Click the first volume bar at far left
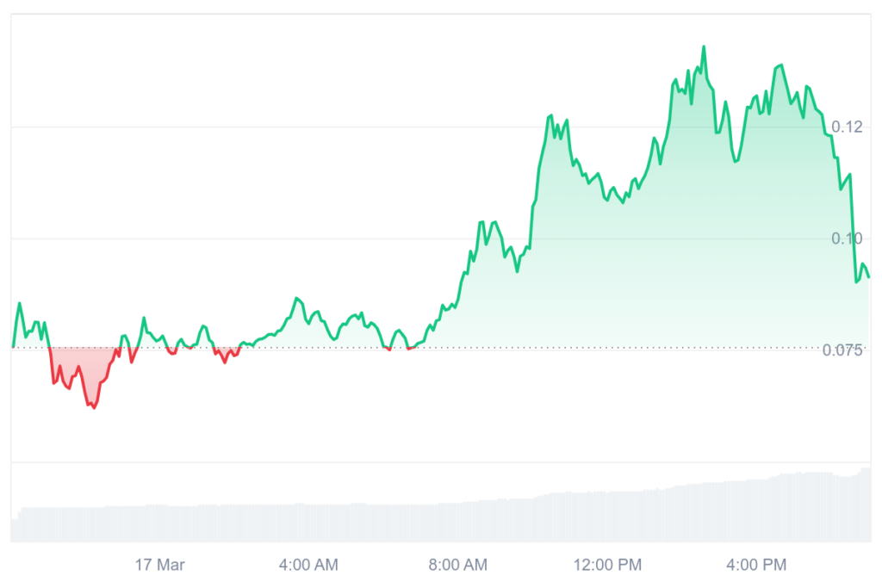Viewport: 882px width, 588px height. pos(14,529)
